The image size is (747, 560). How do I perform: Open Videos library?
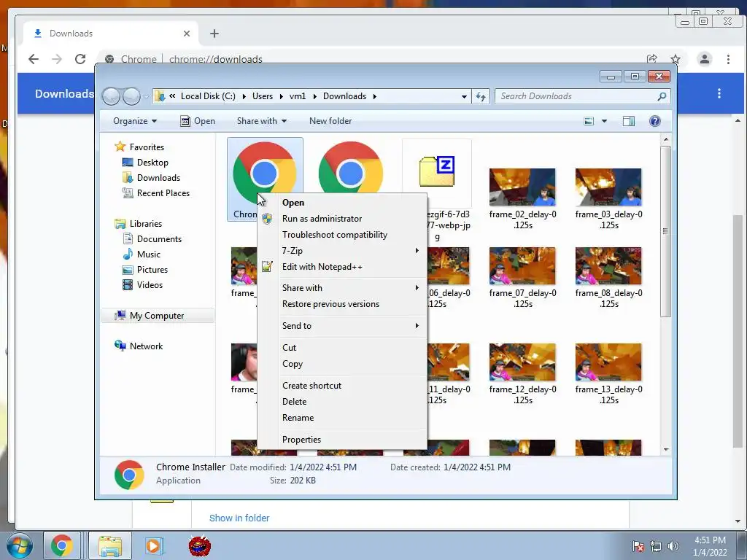[150, 285]
